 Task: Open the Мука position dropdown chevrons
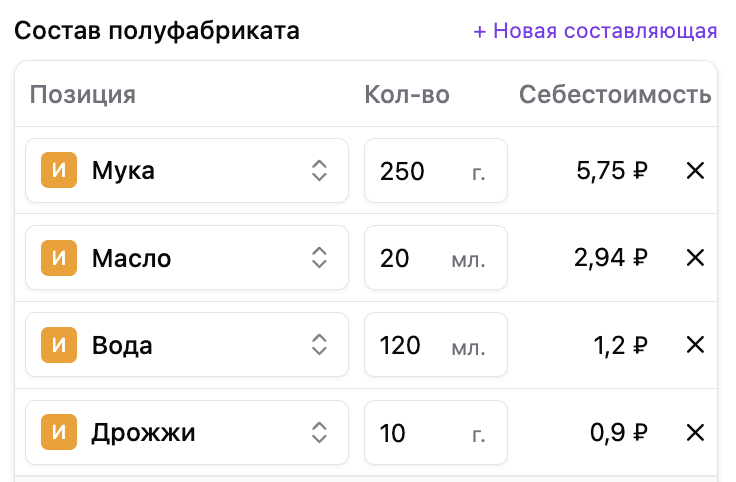[x=319, y=170]
